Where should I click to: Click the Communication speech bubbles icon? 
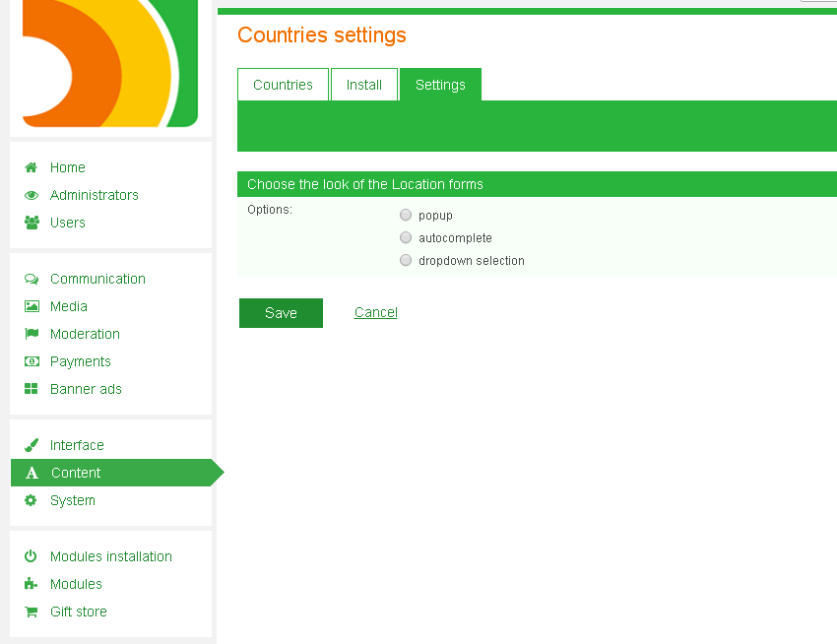coord(32,279)
